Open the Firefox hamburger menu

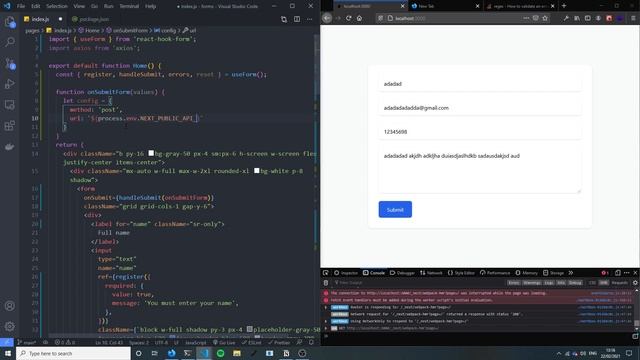(x=633, y=18)
